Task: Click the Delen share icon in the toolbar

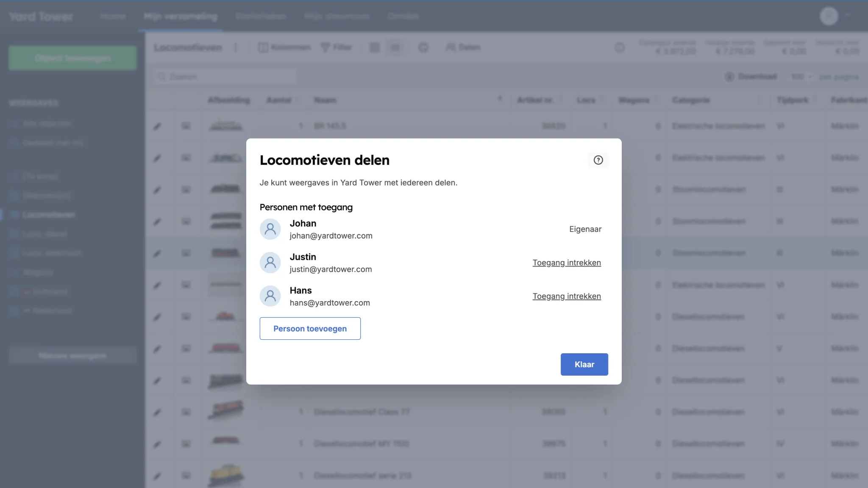Action: click(451, 47)
